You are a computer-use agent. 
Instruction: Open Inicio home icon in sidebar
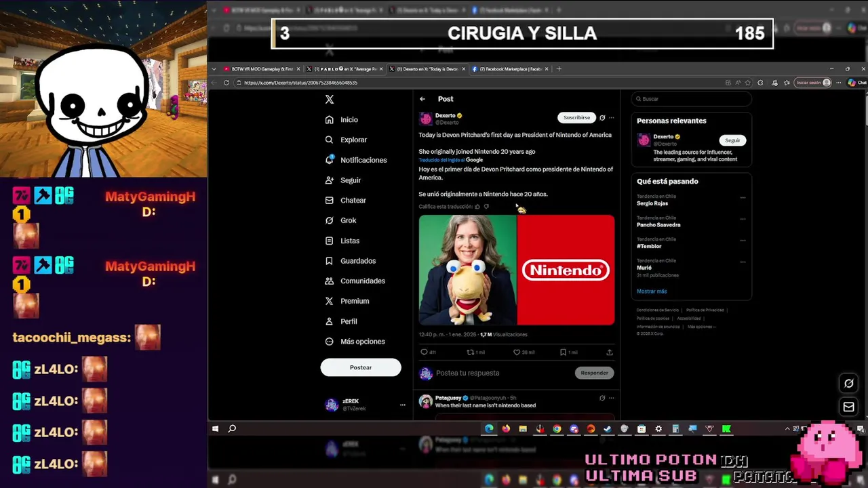[330, 119]
